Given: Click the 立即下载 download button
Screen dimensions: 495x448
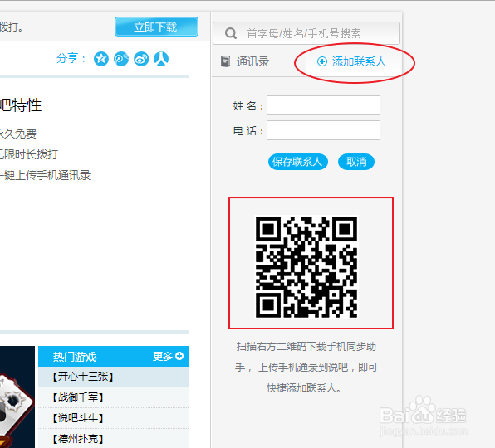Looking at the screenshot, I should coord(156,27).
